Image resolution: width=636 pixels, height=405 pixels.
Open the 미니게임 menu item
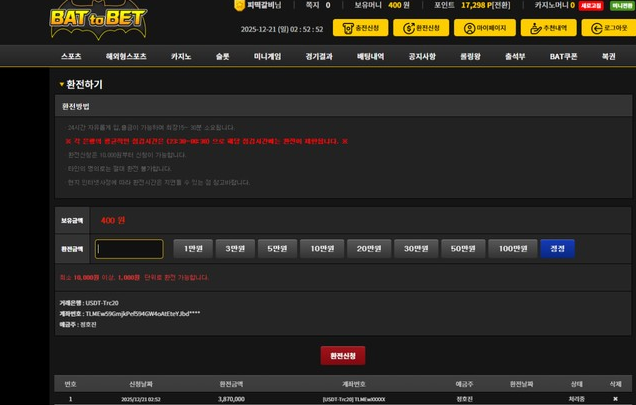pyautogui.click(x=267, y=57)
